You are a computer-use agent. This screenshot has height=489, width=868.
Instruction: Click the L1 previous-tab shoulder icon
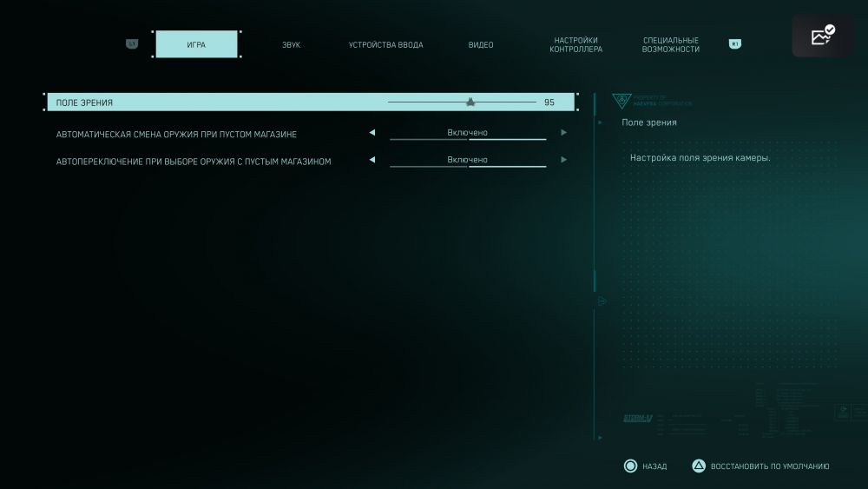click(132, 44)
